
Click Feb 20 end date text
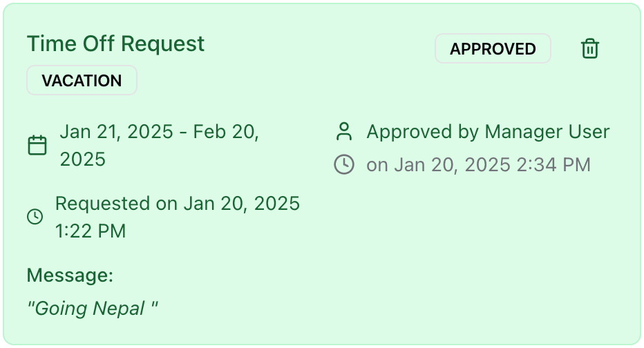225,132
